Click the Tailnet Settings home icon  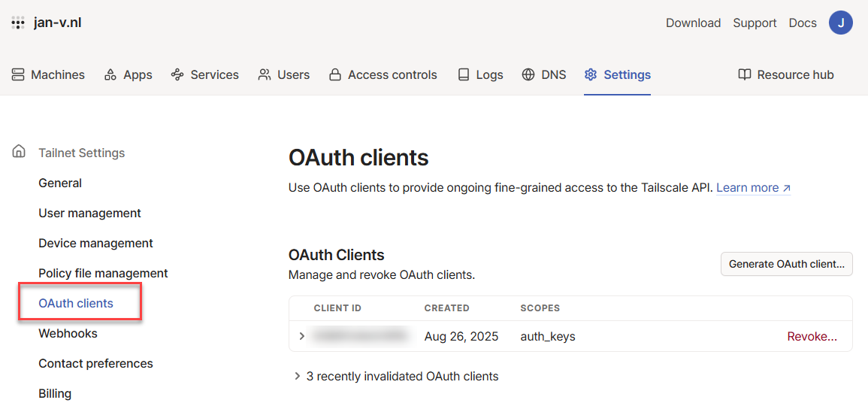click(18, 151)
